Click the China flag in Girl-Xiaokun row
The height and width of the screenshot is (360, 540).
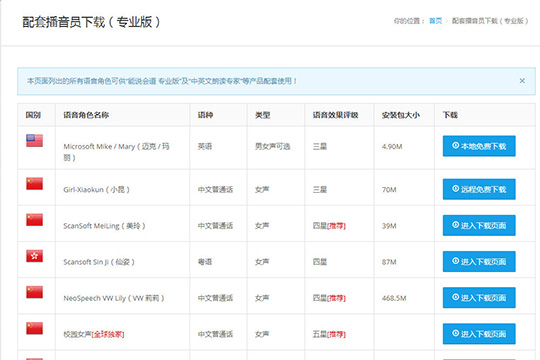(34, 184)
